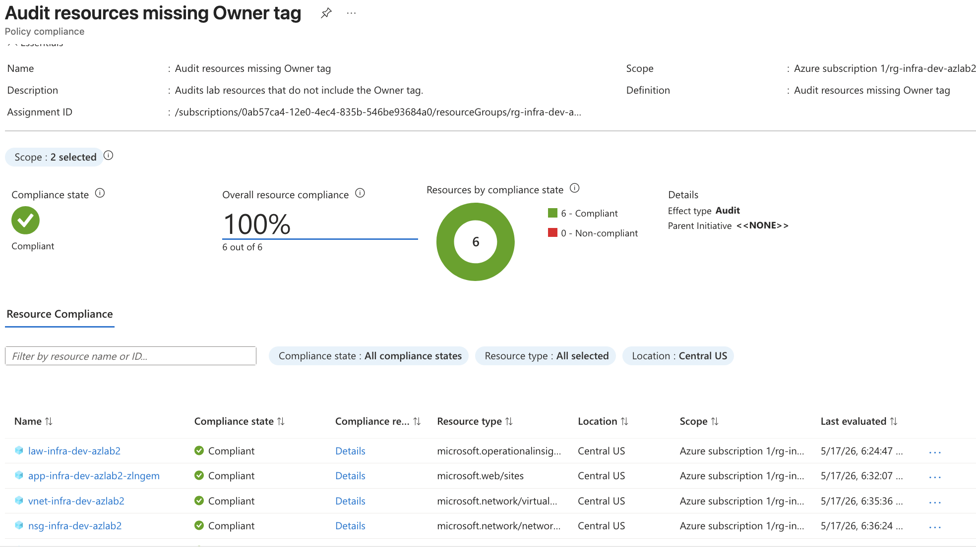View Details for vnet-infra-dev-azlab2 row
The image size is (976, 560).
(350, 501)
